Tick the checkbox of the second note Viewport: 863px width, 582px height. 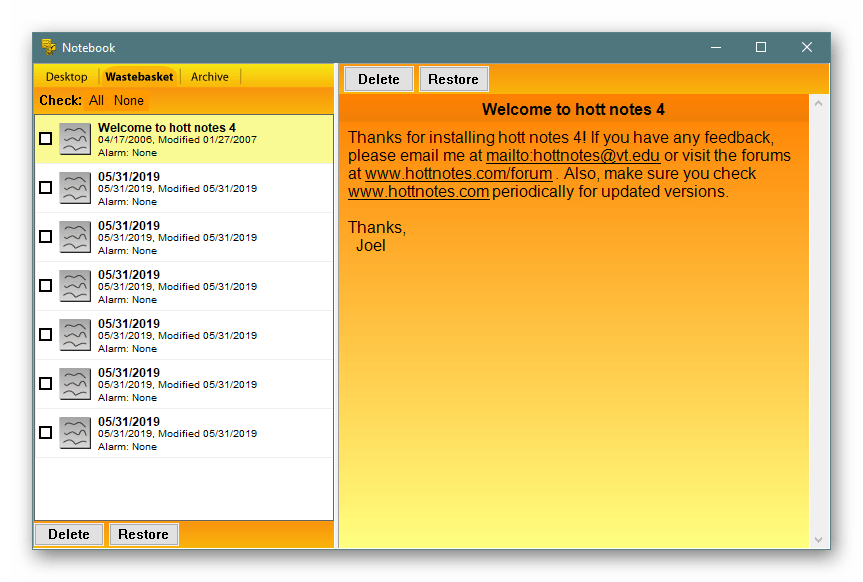pyautogui.click(x=45, y=188)
